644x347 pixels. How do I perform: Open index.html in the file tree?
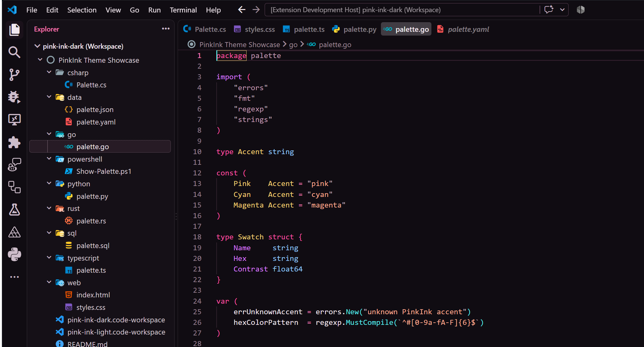pos(100,295)
